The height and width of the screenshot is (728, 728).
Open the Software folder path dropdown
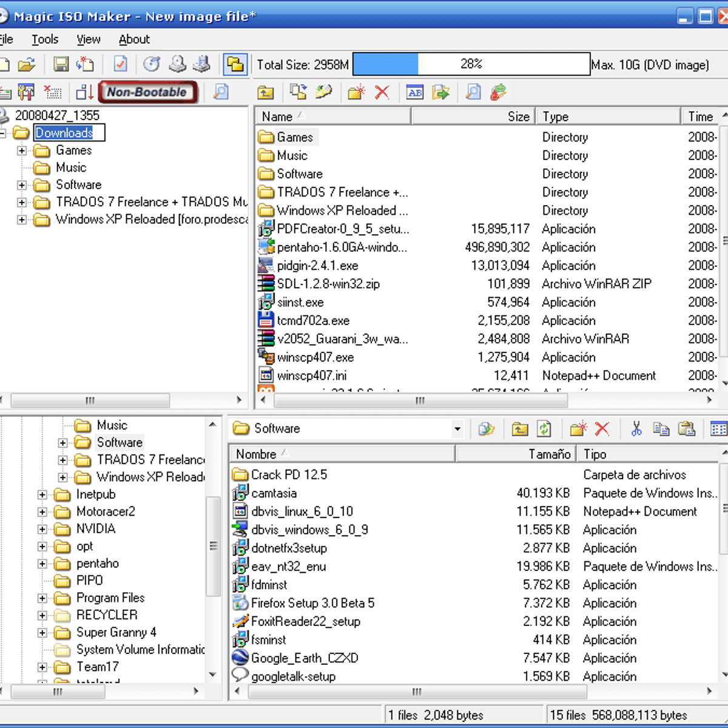point(457,429)
